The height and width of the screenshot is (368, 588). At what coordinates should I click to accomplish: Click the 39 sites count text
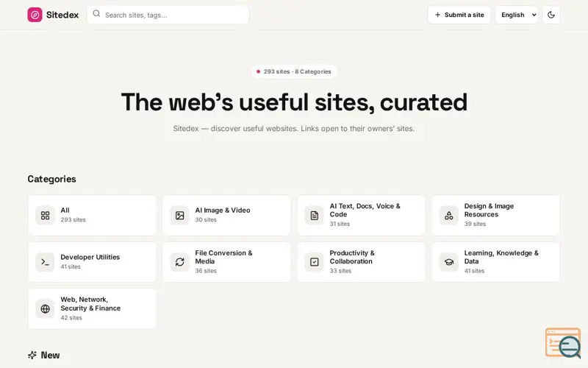(475, 224)
